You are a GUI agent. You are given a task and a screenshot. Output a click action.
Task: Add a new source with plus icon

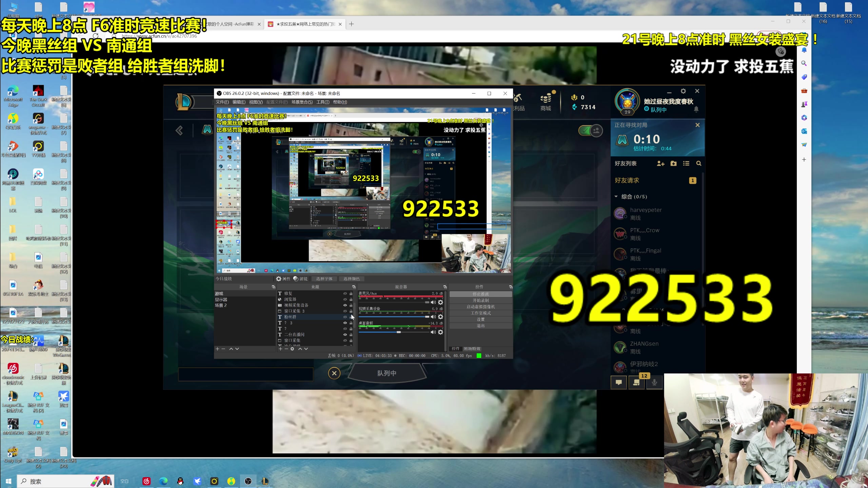click(280, 349)
